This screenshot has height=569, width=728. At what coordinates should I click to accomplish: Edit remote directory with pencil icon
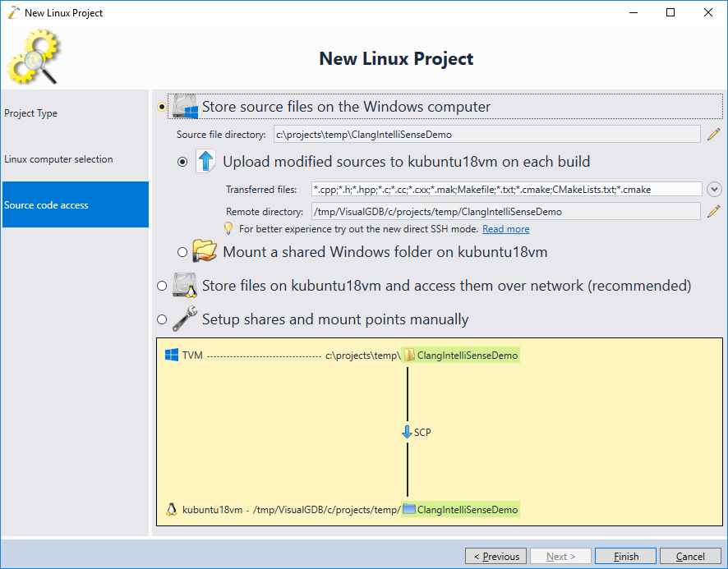coord(713,212)
